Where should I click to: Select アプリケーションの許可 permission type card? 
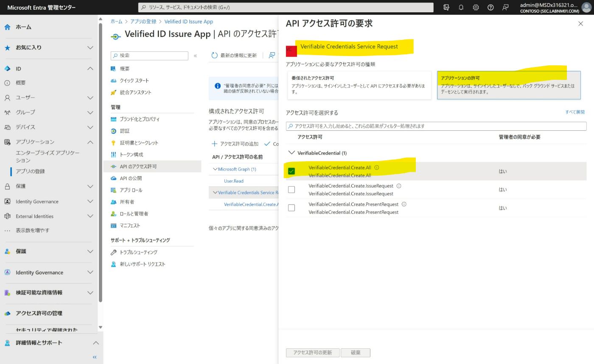pyautogui.click(x=509, y=85)
